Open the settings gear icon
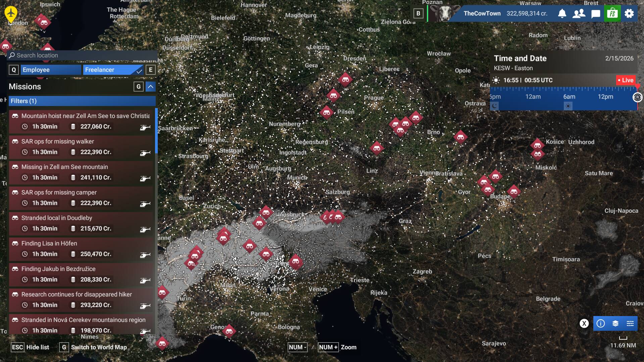 [x=629, y=13]
